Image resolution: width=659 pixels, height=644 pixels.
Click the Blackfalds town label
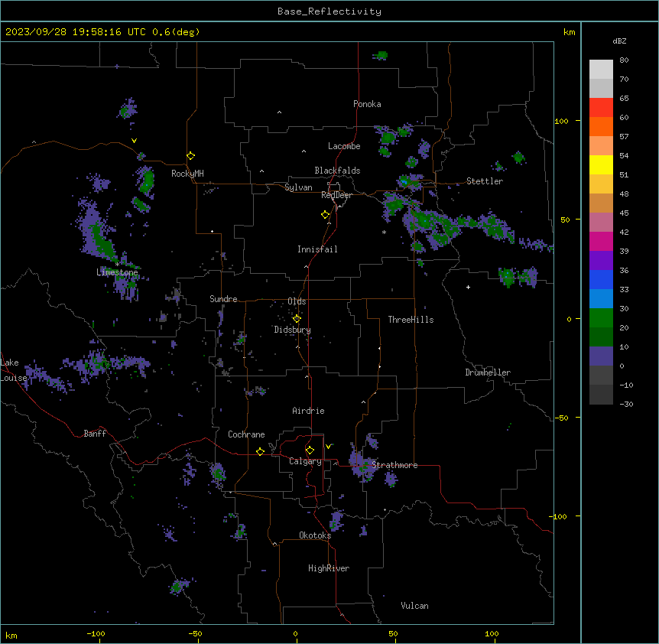pos(337,171)
